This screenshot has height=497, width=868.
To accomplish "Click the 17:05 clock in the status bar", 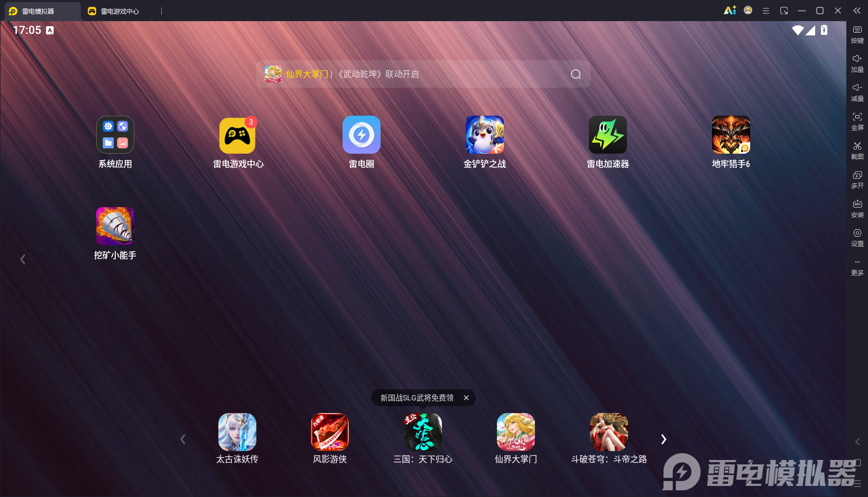I will pos(27,30).
